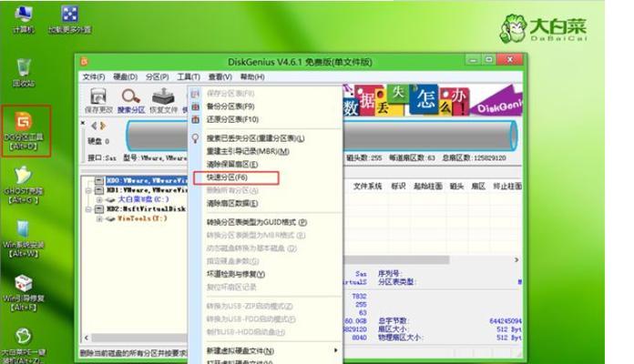Click partition list scrollbar right arrow
Screen dimensions: 634x364
pyautogui.click(x=516, y=259)
